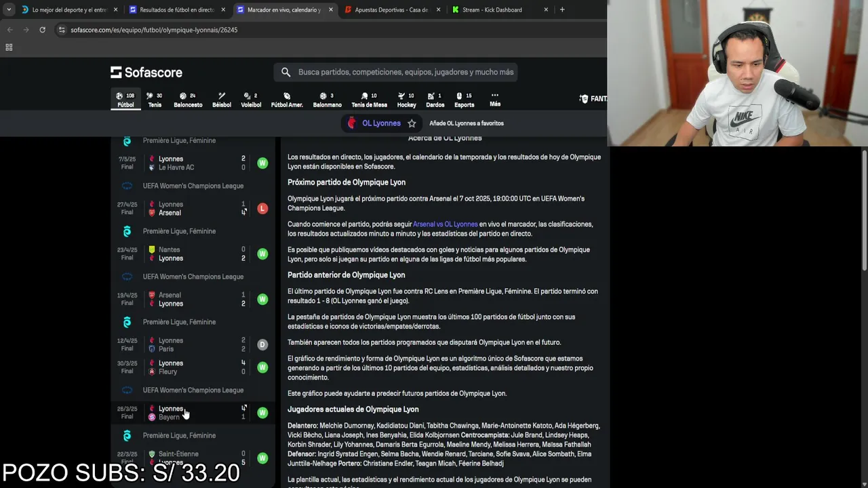Click Jugadores actuales de Olympique Lyon heading
The height and width of the screenshot is (488, 868).
(353, 409)
